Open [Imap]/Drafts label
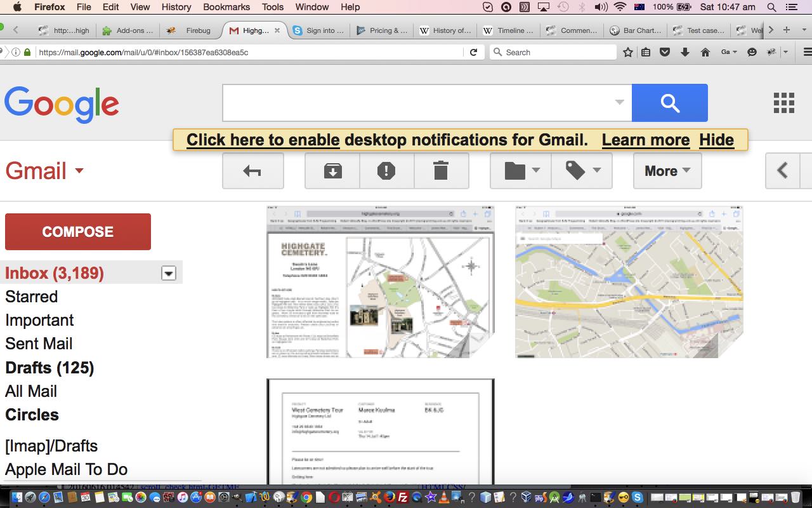The width and height of the screenshot is (812, 508). pyautogui.click(x=51, y=446)
